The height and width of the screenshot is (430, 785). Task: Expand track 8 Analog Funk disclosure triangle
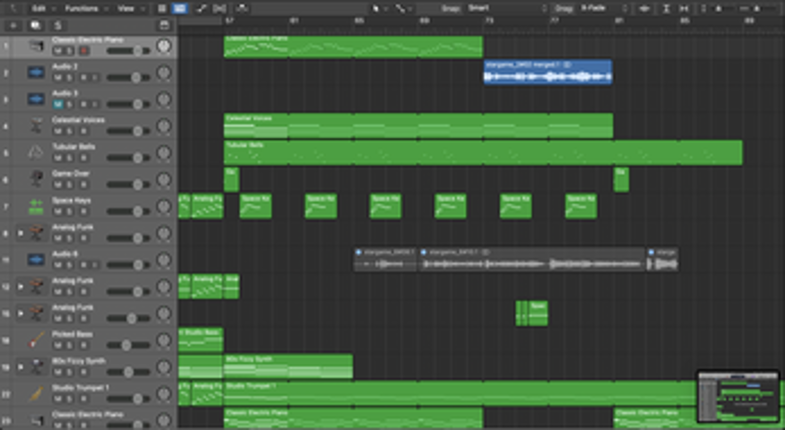(21, 233)
